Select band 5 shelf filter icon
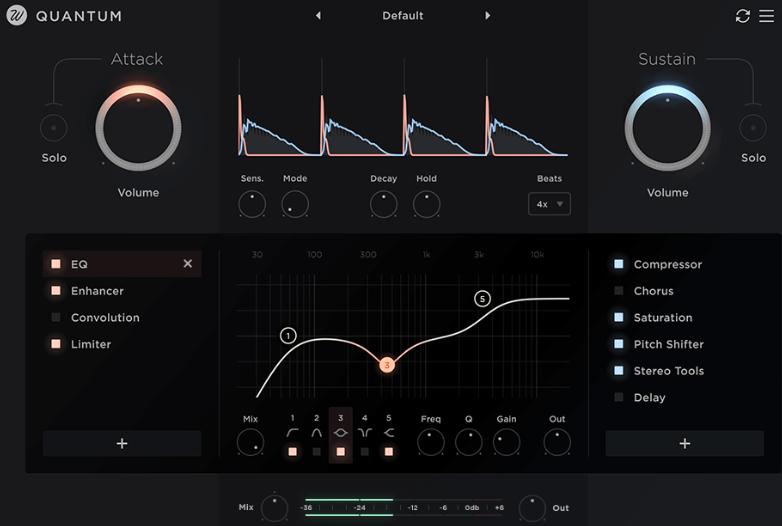Viewport: 782px width, 526px height. pos(389,433)
